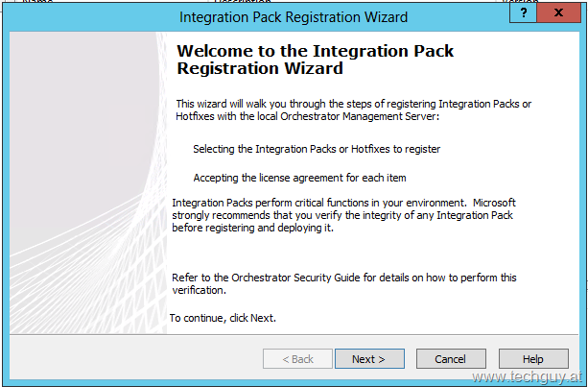Click the background Name column header
588x387 pixels.
(38, 3)
